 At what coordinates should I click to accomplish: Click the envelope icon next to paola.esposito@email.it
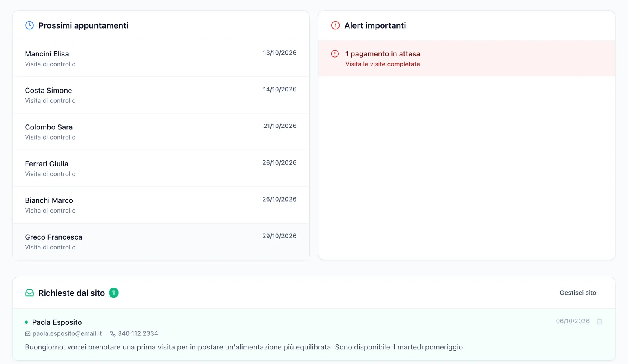pos(27,334)
